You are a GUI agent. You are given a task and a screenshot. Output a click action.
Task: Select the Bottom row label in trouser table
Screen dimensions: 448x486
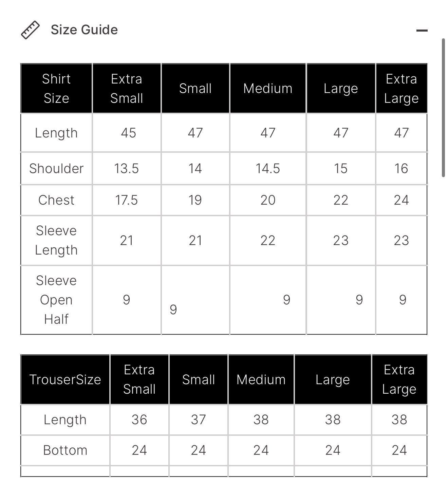pyautogui.click(x=65, y=450)
